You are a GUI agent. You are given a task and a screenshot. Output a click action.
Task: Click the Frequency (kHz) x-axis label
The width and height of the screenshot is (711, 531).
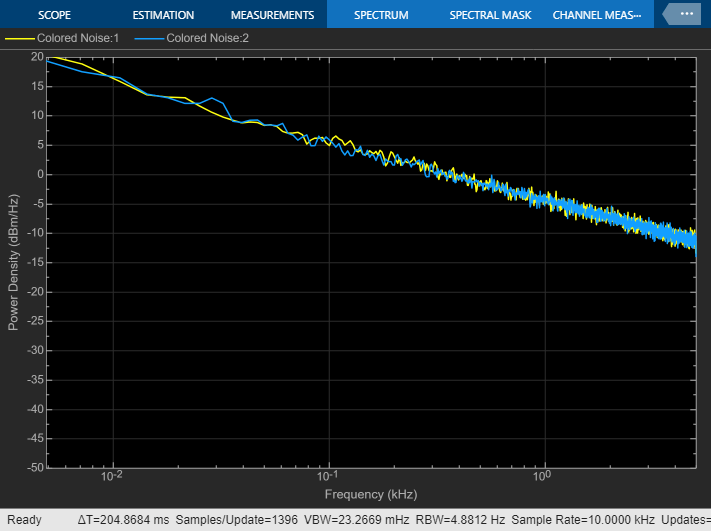pos(370,494)
